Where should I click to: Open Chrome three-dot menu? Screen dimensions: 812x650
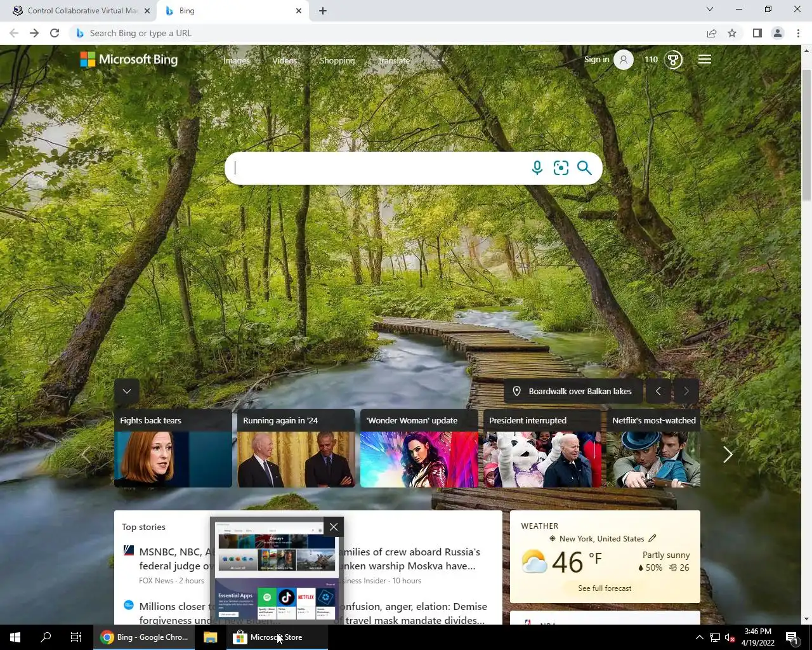click(x=798, y=33)
